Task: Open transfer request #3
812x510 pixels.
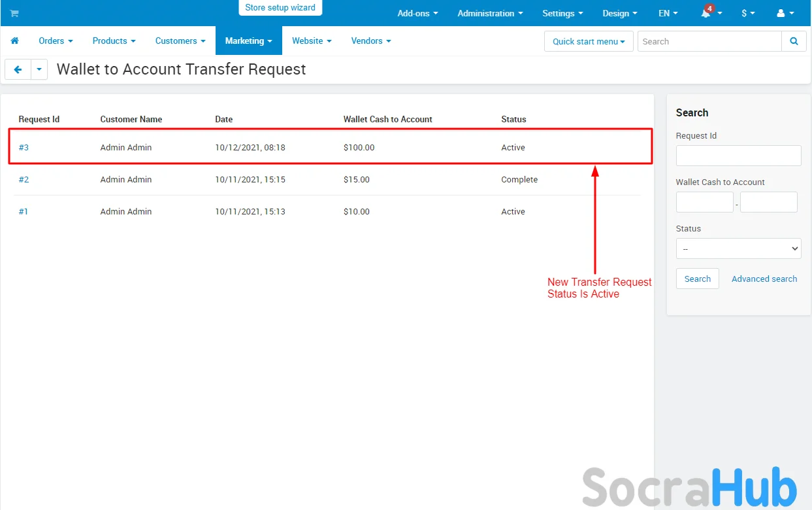Action: point(24,147)
